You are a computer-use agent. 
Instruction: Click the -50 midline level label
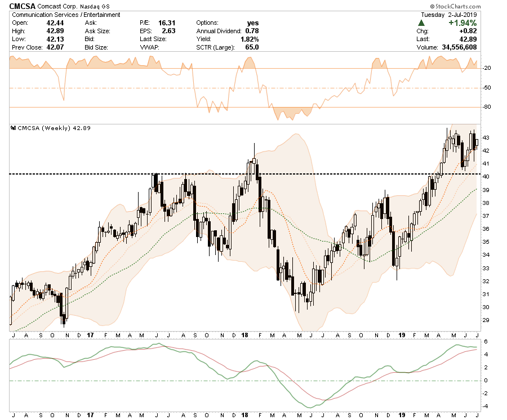click(x=487, y=88)
